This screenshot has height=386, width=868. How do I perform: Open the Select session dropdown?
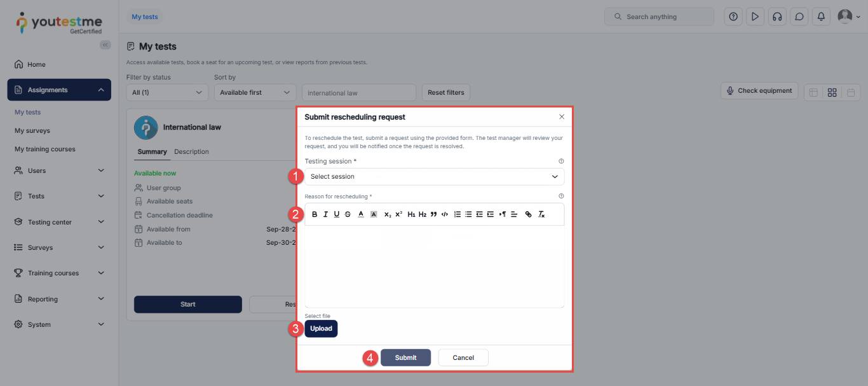[435, 177]
